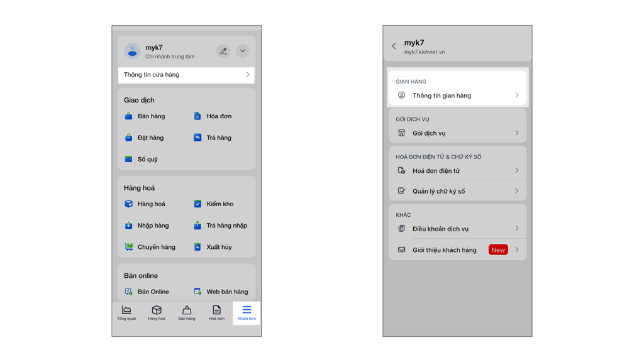Open the Hóa đơn transaction icon
This screenshot has height=362, width=644.
197,116
